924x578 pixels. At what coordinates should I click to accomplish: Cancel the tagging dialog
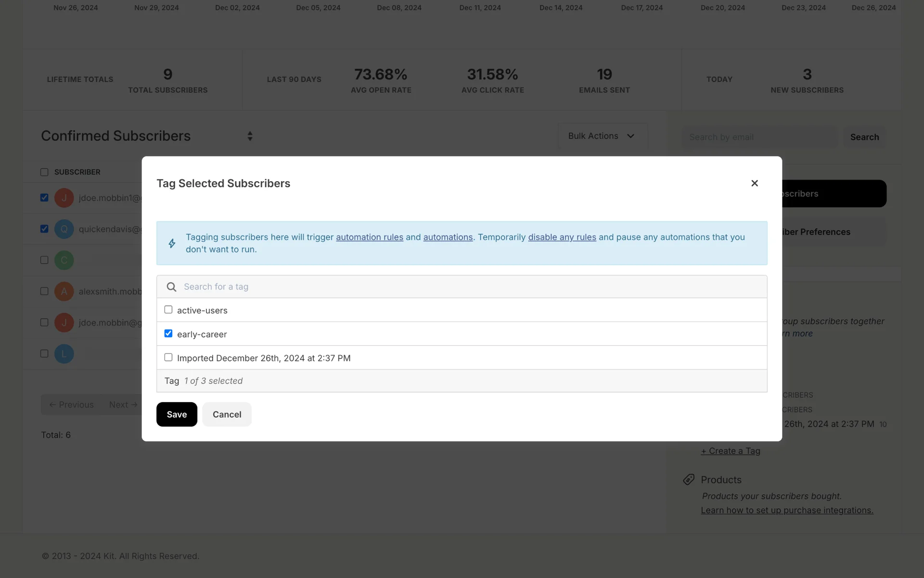(227, 414)
